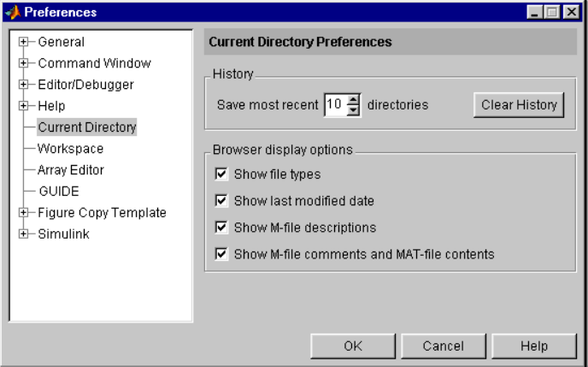Click the Clear History button
Screen dimensions: 588x367
tap(519, 105)
